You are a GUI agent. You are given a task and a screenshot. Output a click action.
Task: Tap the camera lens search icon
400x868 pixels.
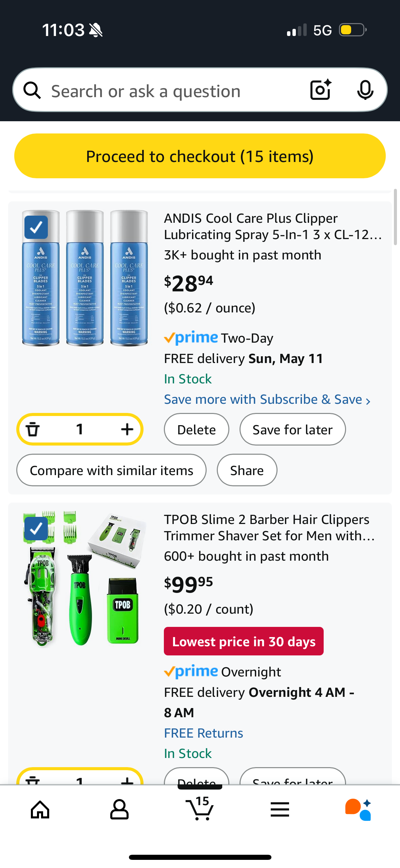320,90
